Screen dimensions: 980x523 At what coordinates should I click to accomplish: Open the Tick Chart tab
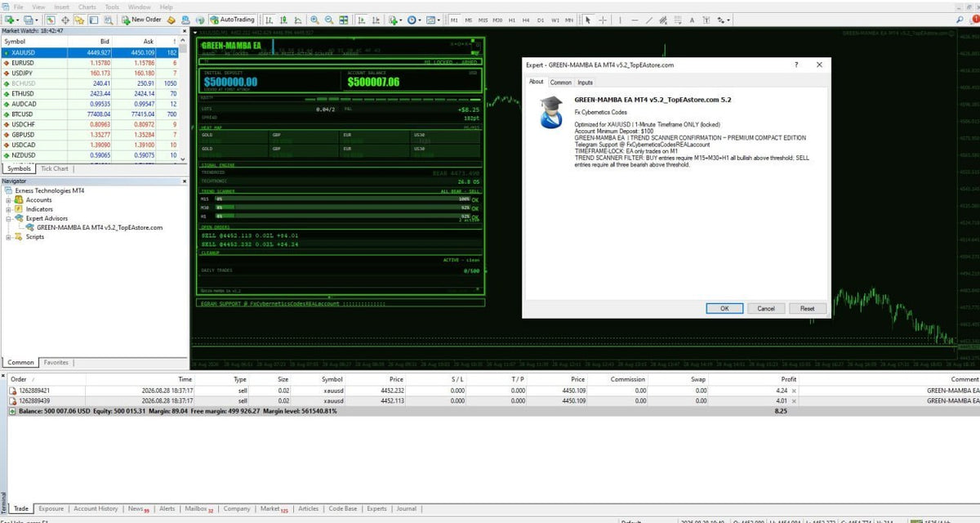coord(55,168)
